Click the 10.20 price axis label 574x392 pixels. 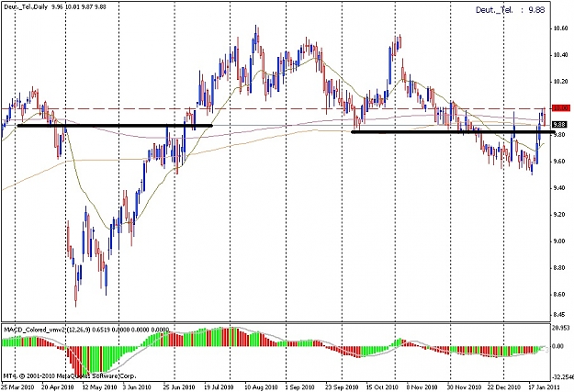click(x=561, y=82)
